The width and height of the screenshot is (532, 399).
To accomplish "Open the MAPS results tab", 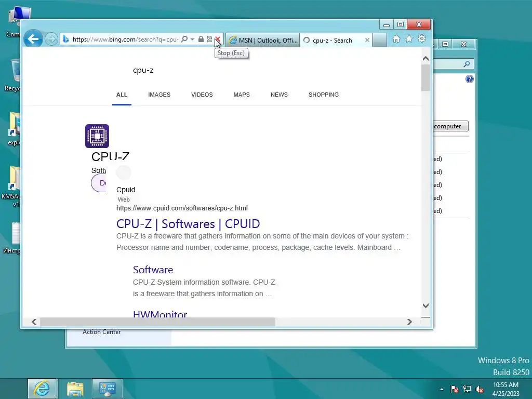I will tap(242, 95).
